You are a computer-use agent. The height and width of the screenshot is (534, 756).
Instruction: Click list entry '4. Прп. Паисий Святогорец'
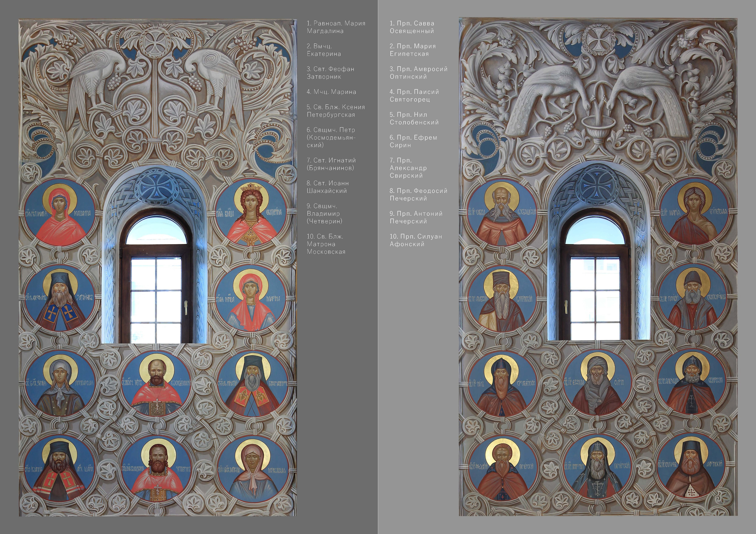point(414,95)
